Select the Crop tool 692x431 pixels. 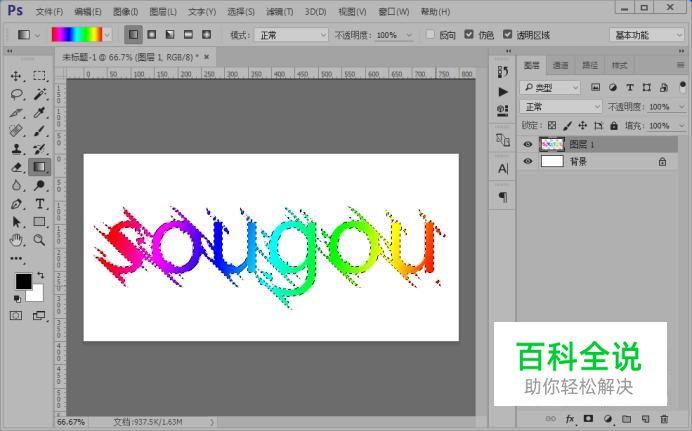16,112
